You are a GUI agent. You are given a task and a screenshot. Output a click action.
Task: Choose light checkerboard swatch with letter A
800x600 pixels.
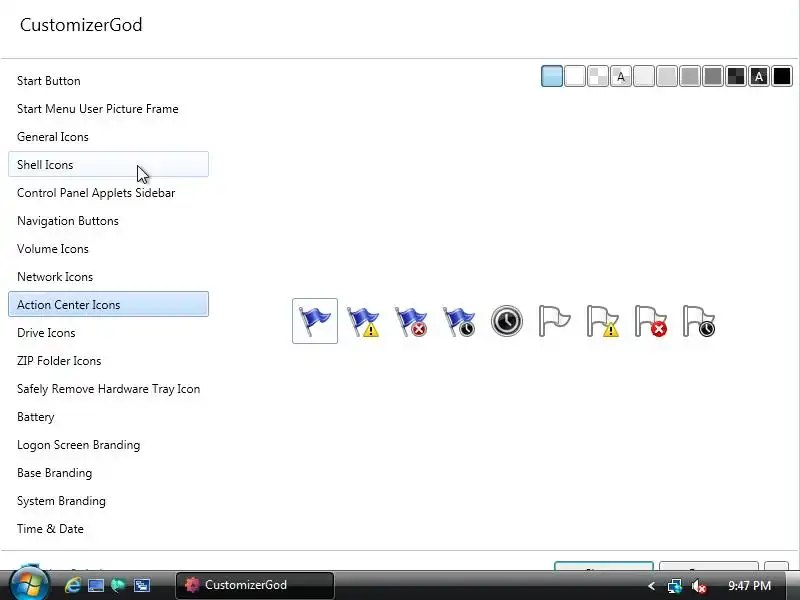(621, 77)
